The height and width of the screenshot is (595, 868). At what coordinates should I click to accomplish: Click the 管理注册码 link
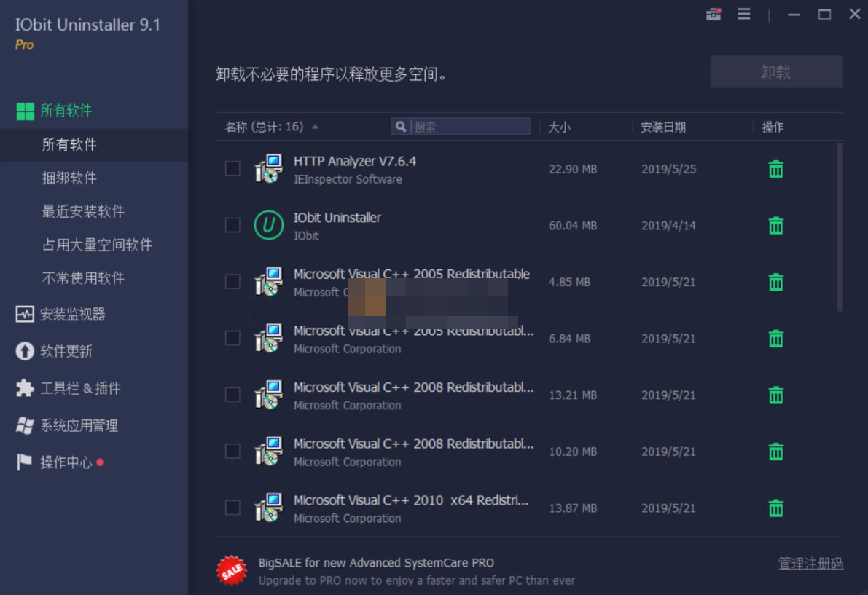tap(810, 563)
